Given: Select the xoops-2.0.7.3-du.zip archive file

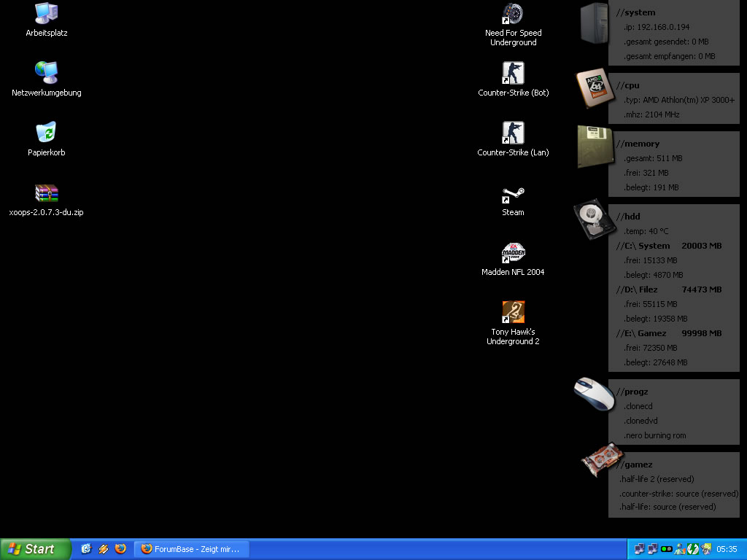Looking at the screenshot, I should [46, 200].
